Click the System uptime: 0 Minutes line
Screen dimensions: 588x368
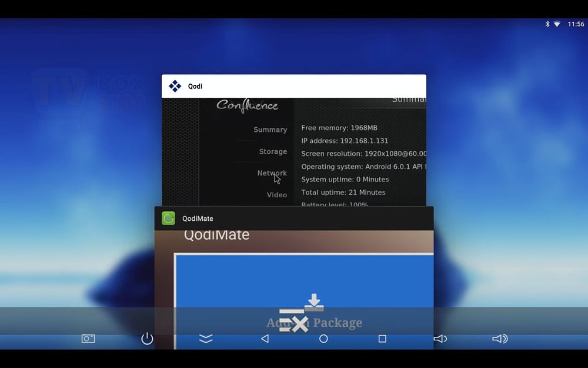(345, 180)
